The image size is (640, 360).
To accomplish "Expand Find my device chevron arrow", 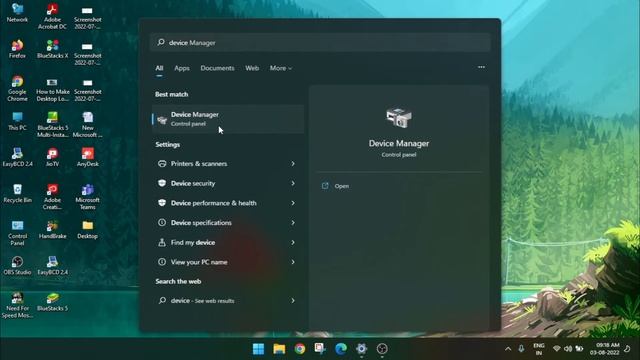I will [293, 242].
